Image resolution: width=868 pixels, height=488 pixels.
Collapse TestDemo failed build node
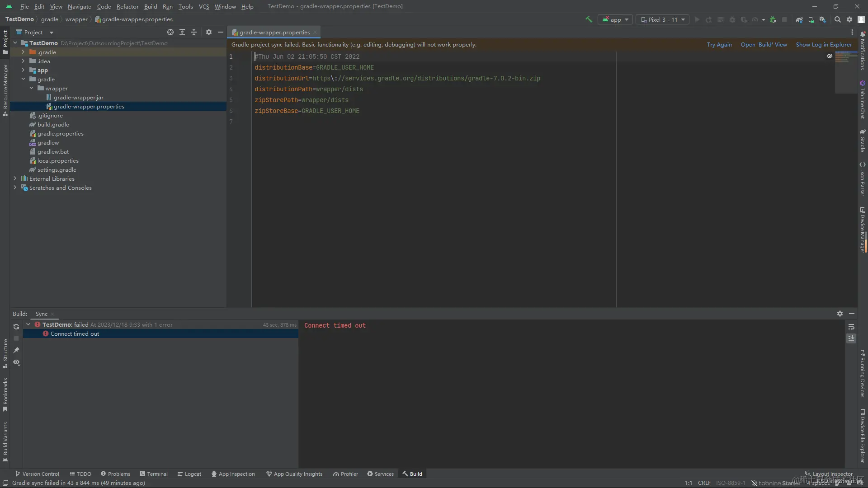click(28, 324)
